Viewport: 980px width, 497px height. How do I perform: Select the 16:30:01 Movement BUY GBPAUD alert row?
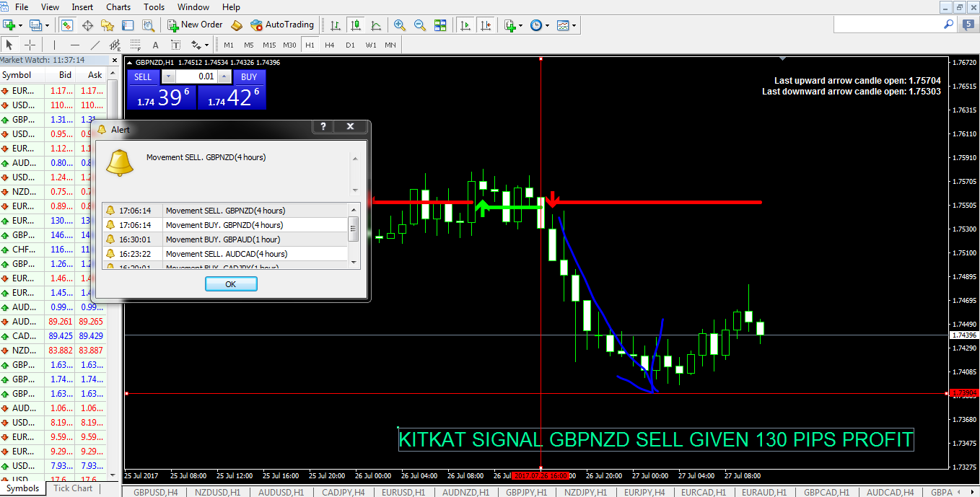[x=225, y=239]
